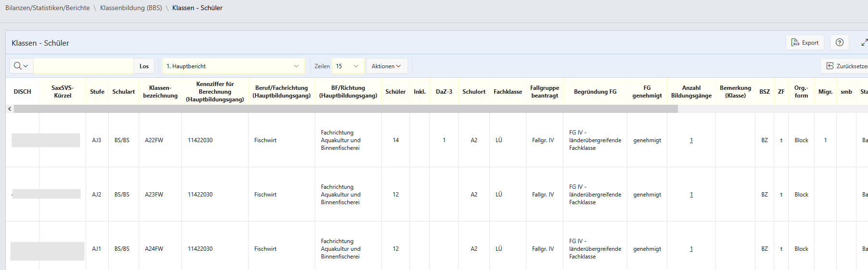This screenshot has width=868, height=270.
Task: Expand the '1. Hauptbericht' report dropdown
Action: [x=233, y=66]
